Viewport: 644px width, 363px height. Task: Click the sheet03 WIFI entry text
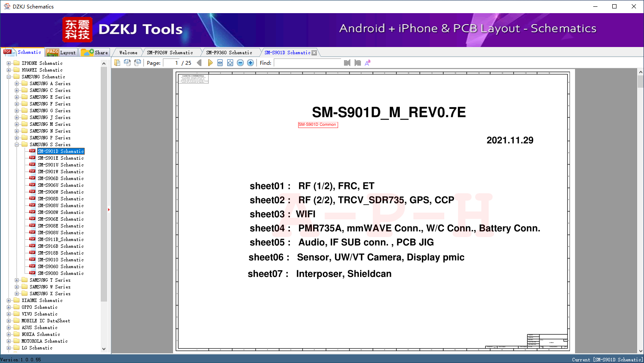(283, 214)
